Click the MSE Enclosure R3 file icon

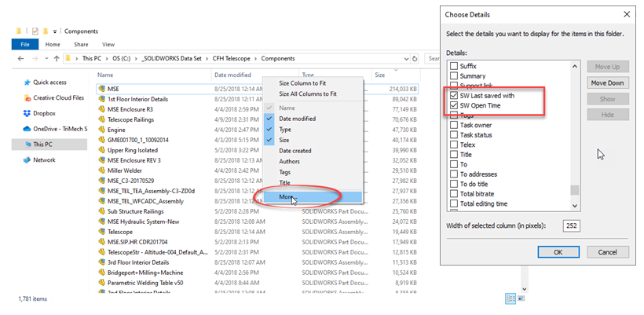point(102,109)
